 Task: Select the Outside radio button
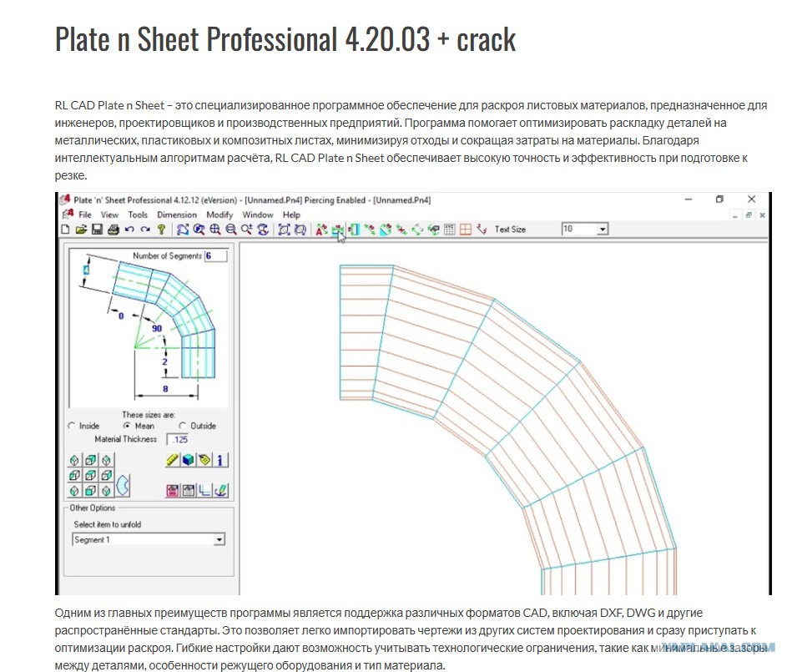183,426
